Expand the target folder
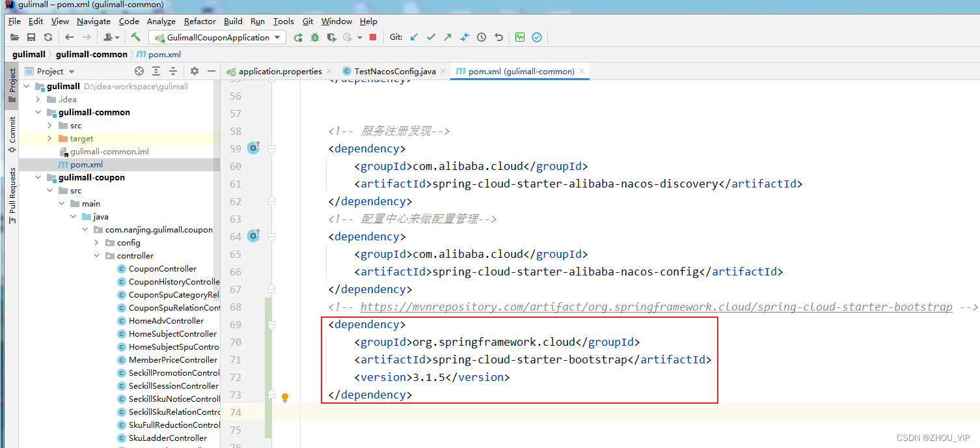 pyautogui.click(x=49, y=138)
